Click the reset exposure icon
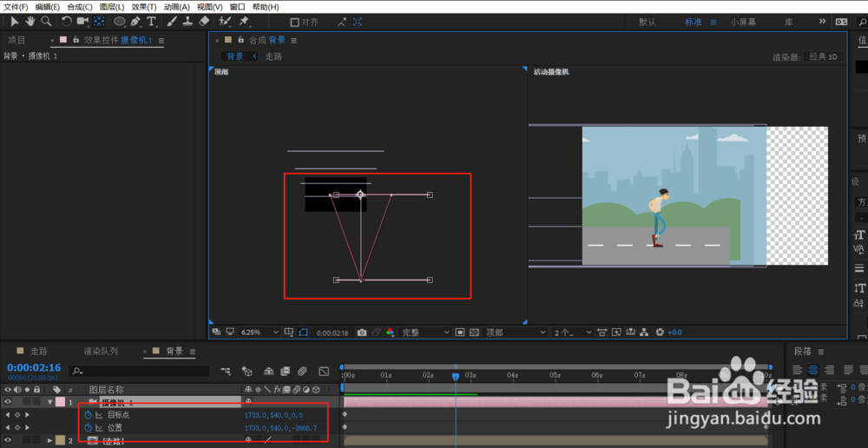Image resolution: width=868 pixels, height=448 pixels. (x=660, y=333)
